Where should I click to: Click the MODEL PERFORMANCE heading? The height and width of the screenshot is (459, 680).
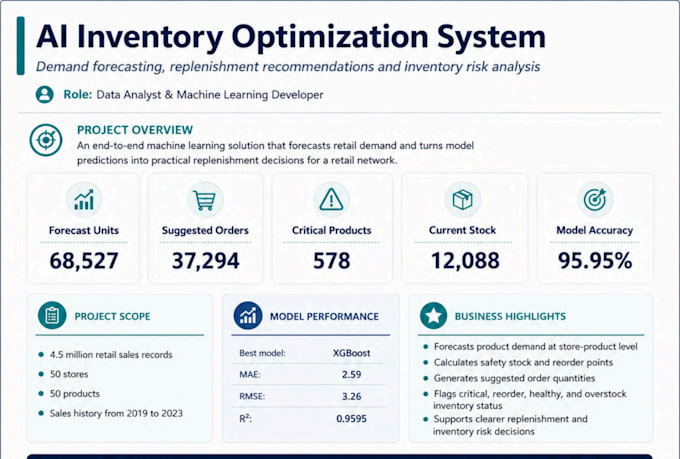[324, 316]
